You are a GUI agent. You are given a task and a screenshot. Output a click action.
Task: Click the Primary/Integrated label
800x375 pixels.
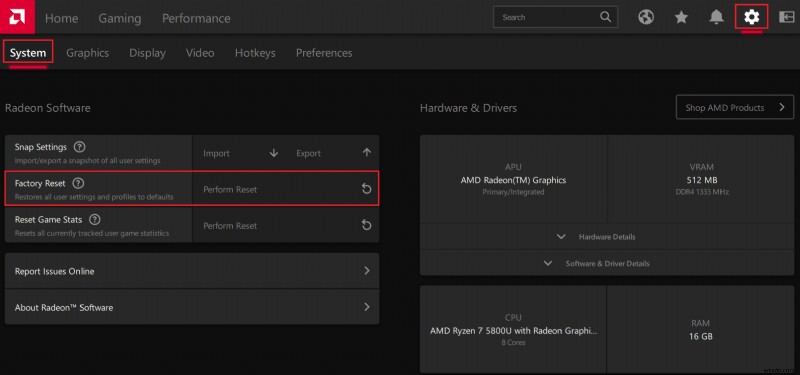point(513,192)
